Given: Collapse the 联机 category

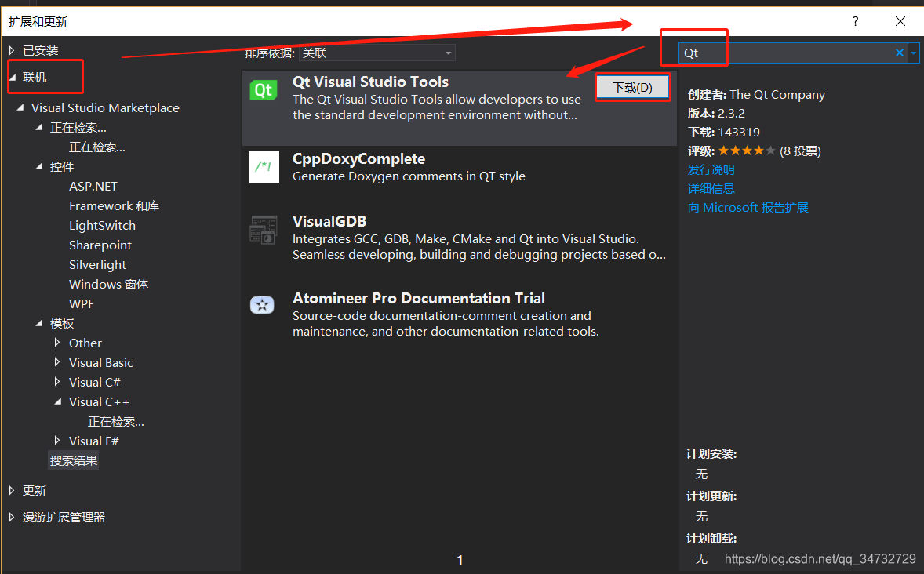Looking at the screenshot, I should pyautogui.click(x=13, y=77).
